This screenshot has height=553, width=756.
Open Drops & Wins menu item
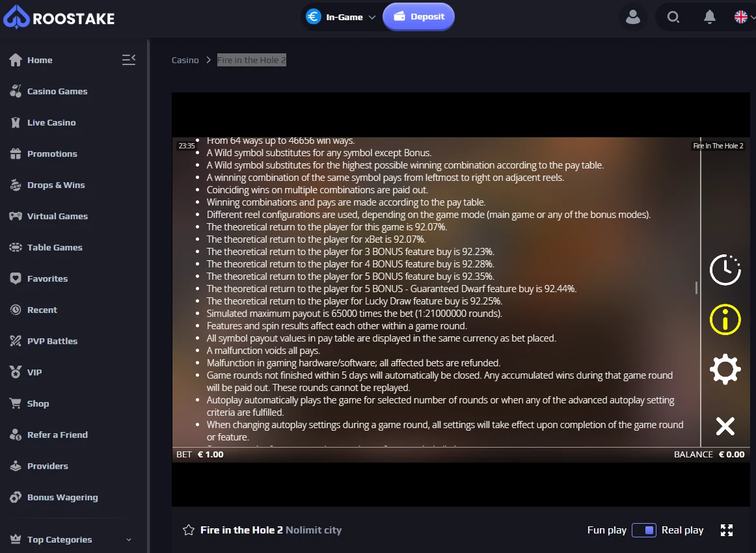coord(56,185)
